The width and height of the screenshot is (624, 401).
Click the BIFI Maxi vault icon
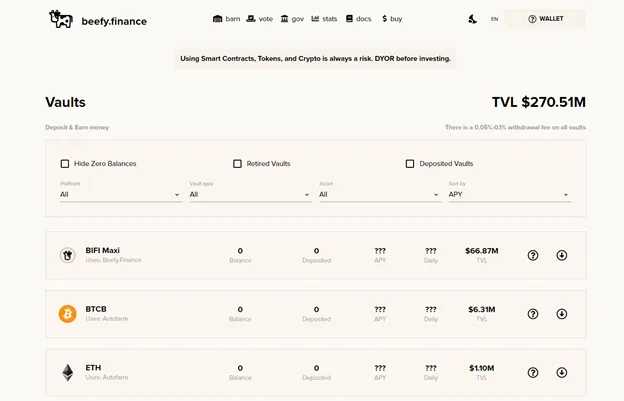(x=68, y=255)
